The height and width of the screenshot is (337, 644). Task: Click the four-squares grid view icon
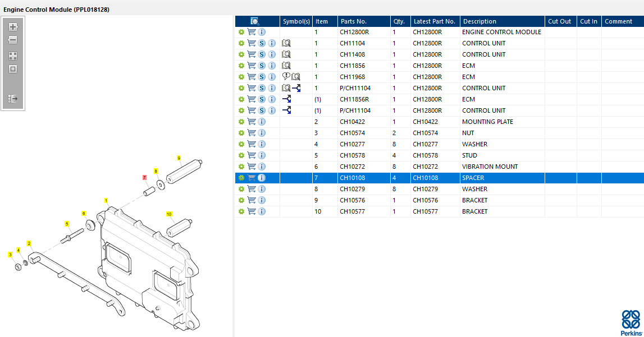click(13, 56)
